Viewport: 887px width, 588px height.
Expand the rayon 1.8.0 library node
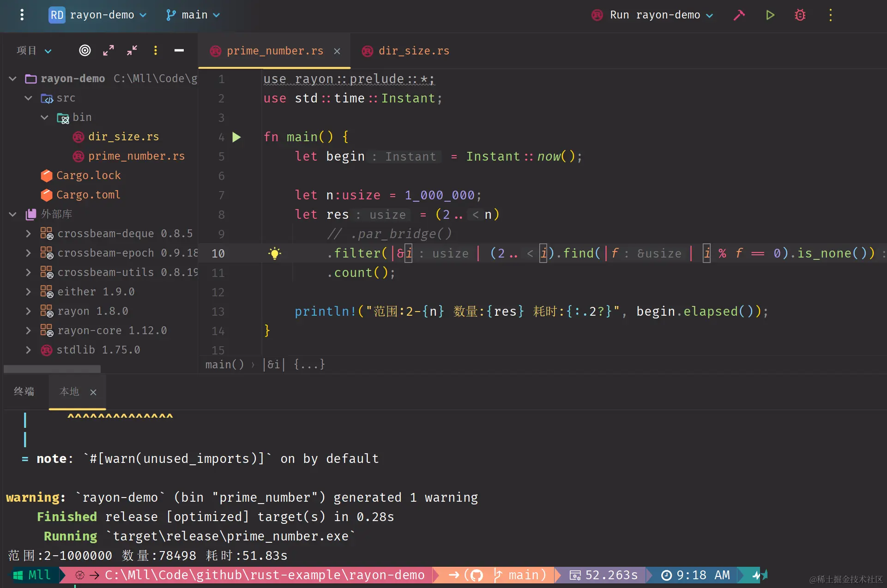tap(28, 311)
